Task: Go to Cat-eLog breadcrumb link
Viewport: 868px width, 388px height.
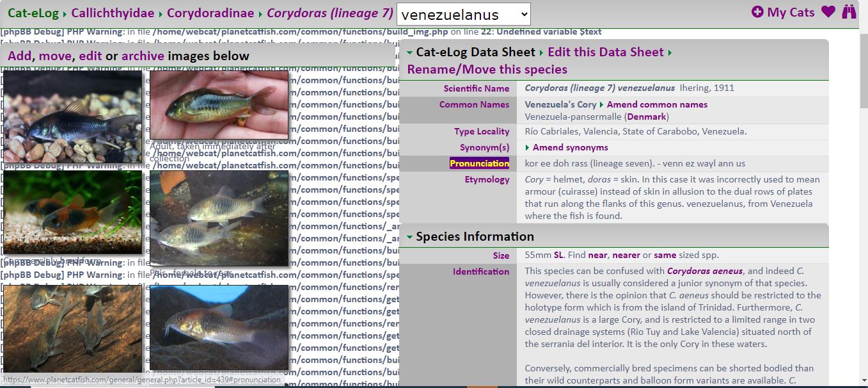Action: tap(33, 13)
